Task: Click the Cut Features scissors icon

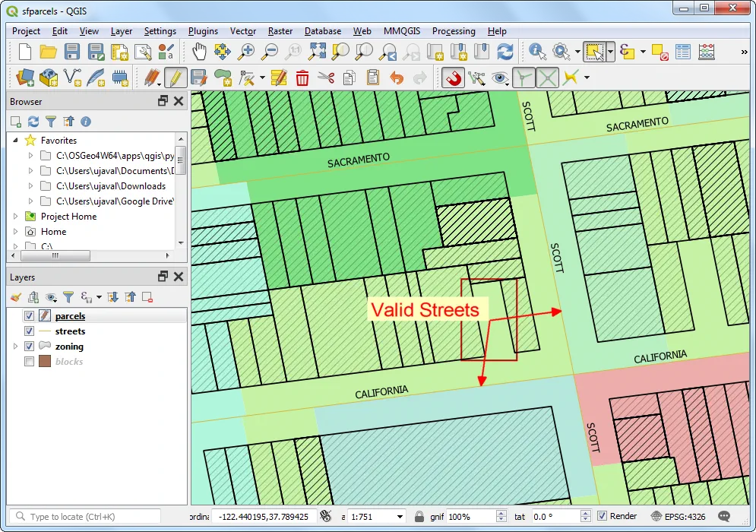Action: coord(326,78)
